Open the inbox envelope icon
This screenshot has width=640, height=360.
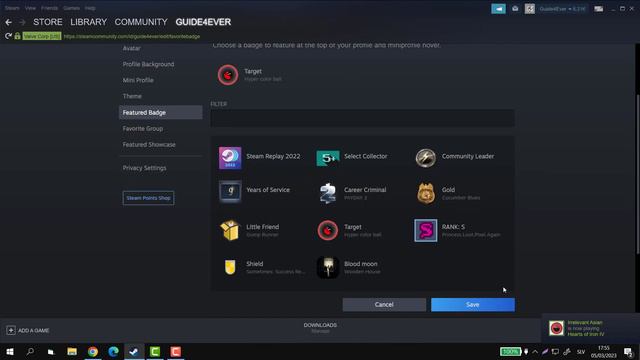pyautogui.click(x=515, y=9)
